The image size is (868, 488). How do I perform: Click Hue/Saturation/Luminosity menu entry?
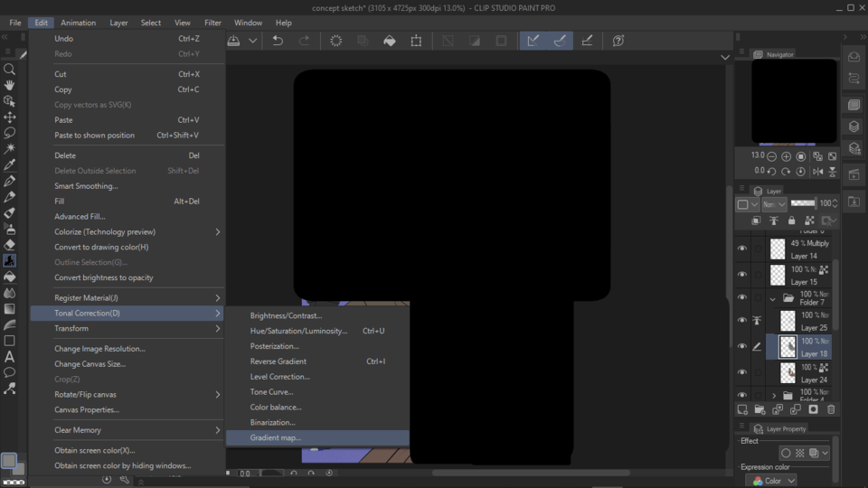click(x=298, y=331)
